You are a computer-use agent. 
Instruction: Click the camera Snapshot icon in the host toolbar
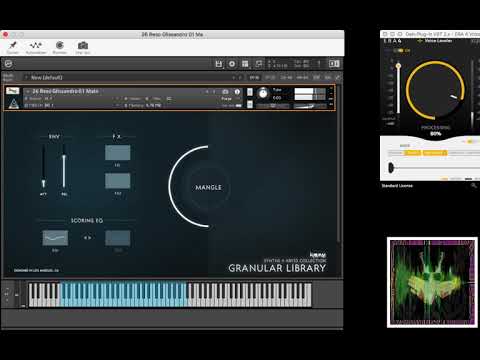[83, 45]
